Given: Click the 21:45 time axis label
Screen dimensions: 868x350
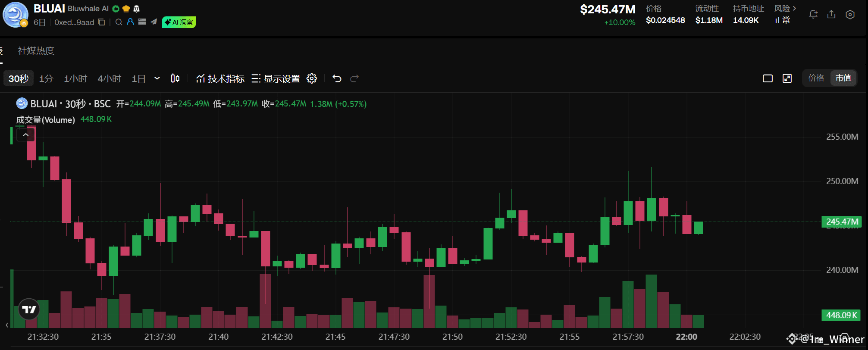Looking at the screenshot, I should [x=335, y=337].
